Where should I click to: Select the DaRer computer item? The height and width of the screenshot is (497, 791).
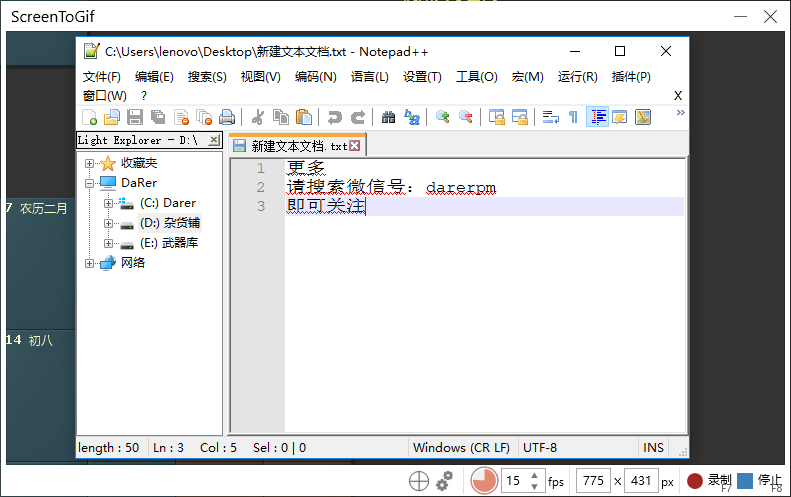tap(139, 183)
